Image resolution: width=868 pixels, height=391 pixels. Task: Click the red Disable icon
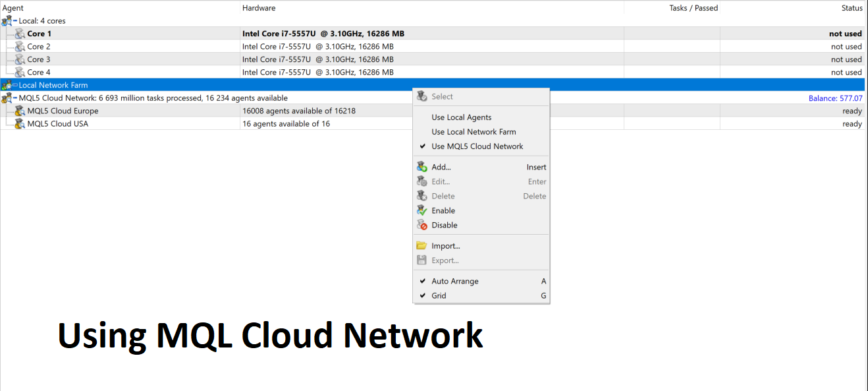[x=422, y=225]
